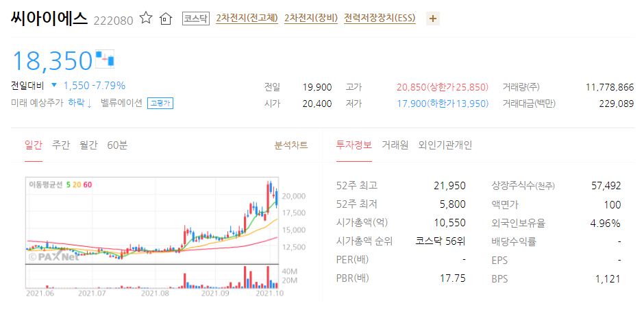
Task: Click the 전일대비 label
Action: tap(28, 86)
